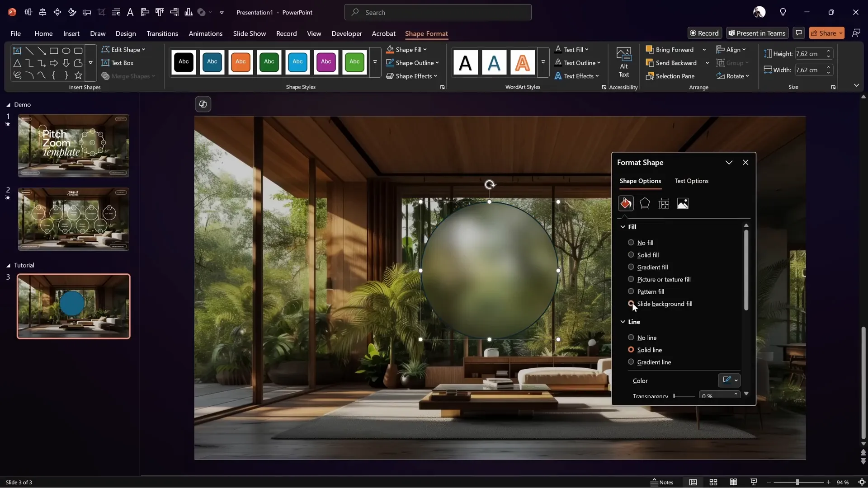Switch to Effects in the Format Shape pane
Viewport: 868px width, 488px height.
[645, 203]
